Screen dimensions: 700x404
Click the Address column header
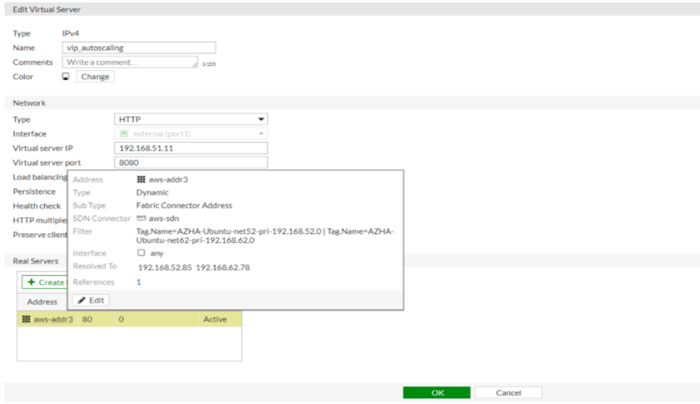[x=42, y=301]
